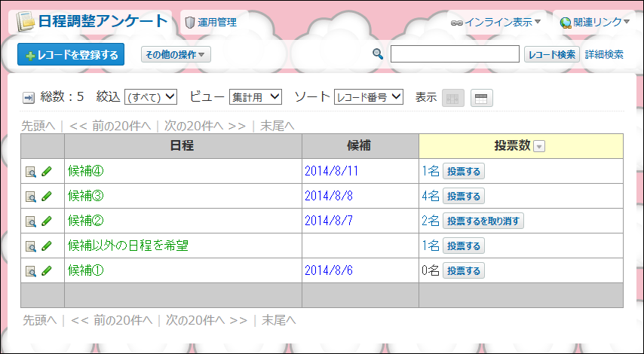Click the date 2014/8/6
Viewport: 644px width, 354px height.
click(329, 270)
